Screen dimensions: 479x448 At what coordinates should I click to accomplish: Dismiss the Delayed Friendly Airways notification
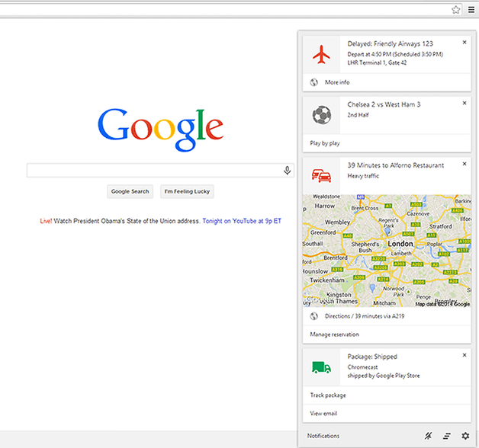[465, 42]
